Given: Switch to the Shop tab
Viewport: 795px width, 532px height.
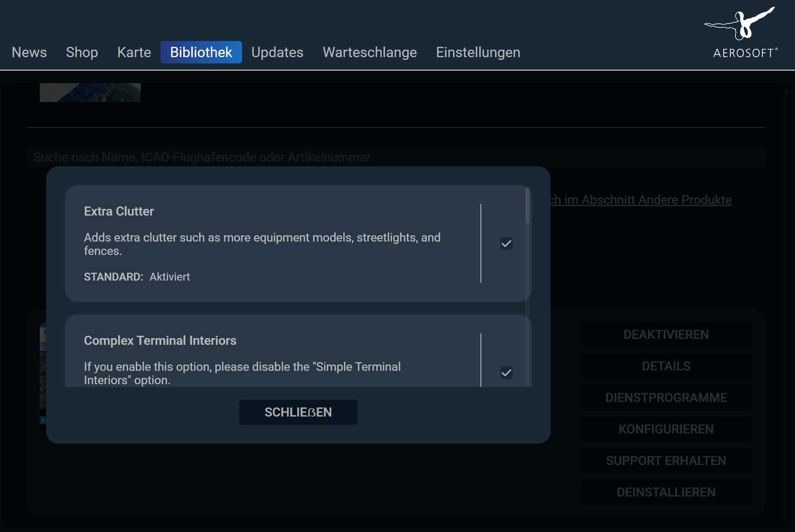Looking at the screenshot, I should click(x=82, y=52).
